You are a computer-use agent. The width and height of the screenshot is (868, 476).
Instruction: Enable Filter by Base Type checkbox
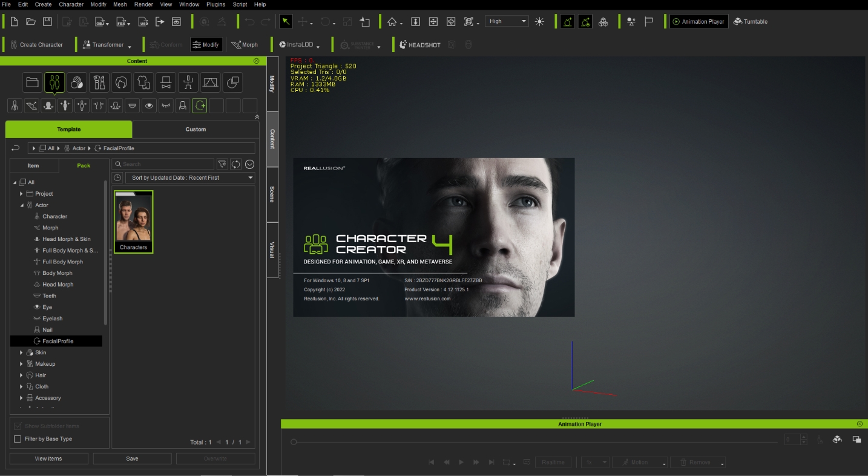(x=18, y=439)
